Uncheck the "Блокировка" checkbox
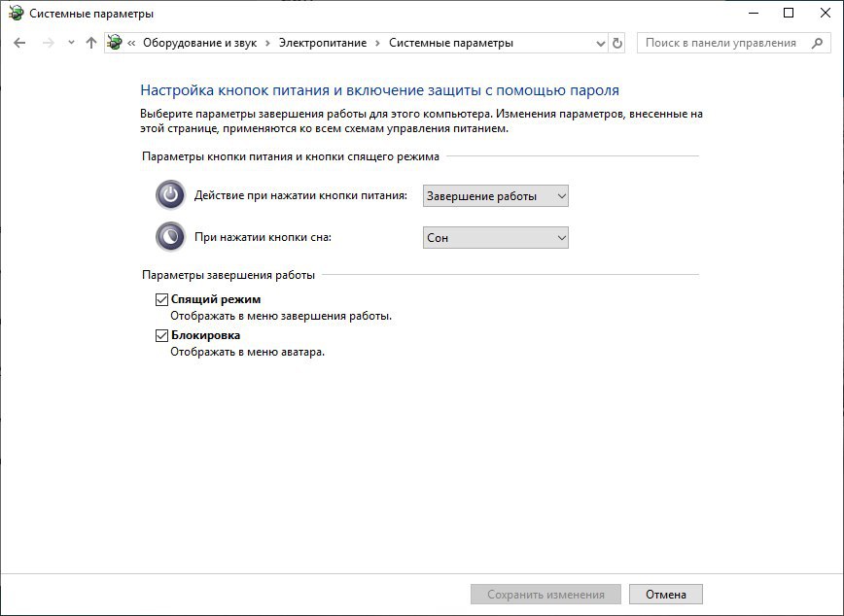 pyautogui.click(x=161, y=335)
